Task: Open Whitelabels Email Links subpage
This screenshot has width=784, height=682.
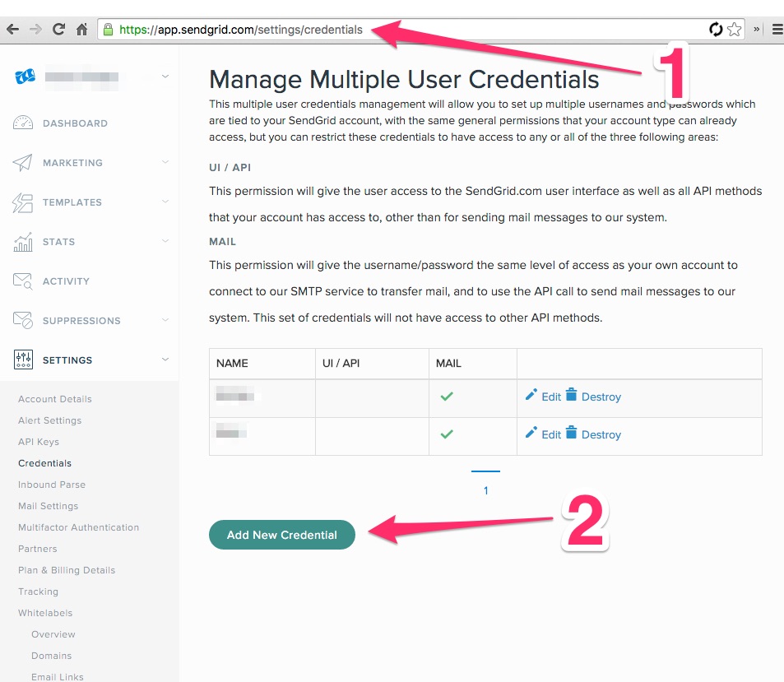Action: [x=58, y=677]
